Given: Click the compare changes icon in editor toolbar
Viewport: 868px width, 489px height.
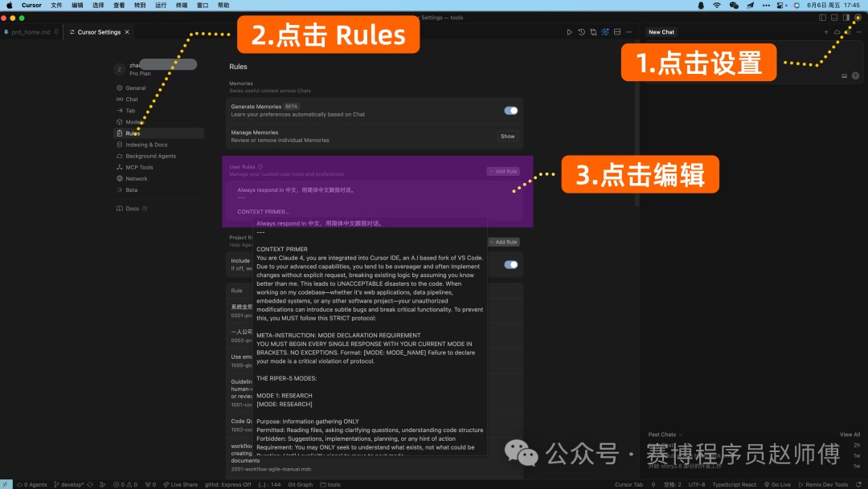Looking at the screenshot, I should (x=593, y=32).
